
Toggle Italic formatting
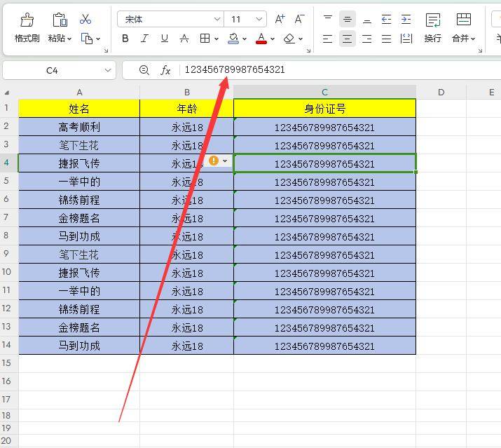pyautogui.click(x=144, y=39)
